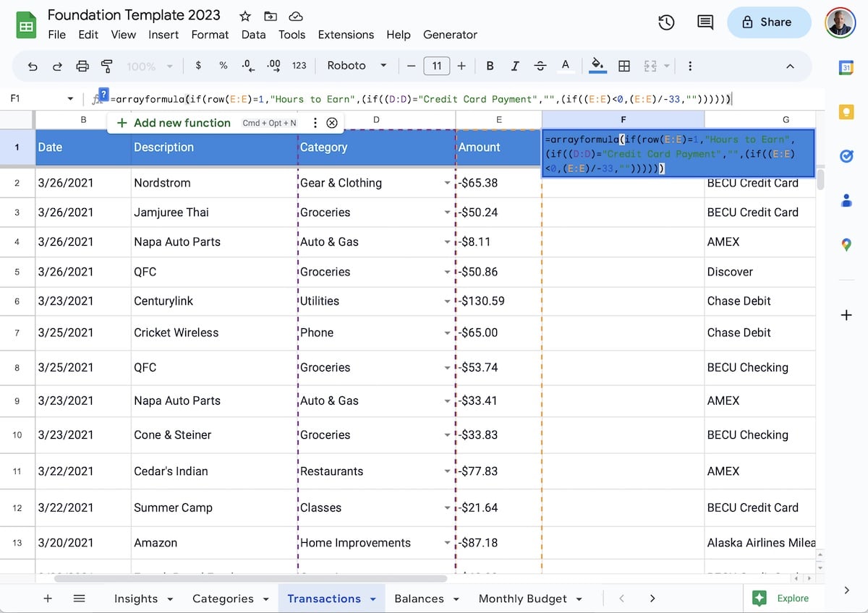Get add-ons with the side panel plus
The image size is (868, 613).
(x=846, y=315)
